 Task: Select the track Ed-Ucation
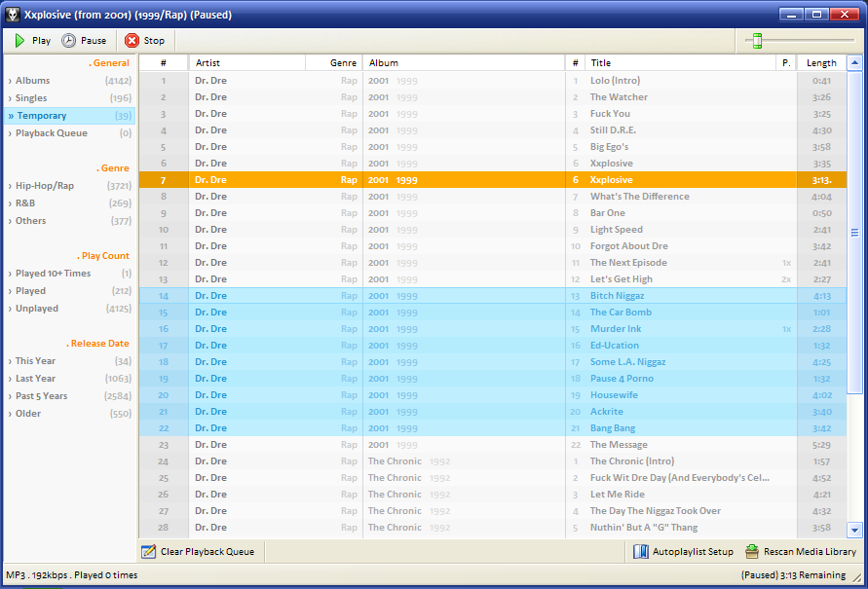tap(493, 346)
